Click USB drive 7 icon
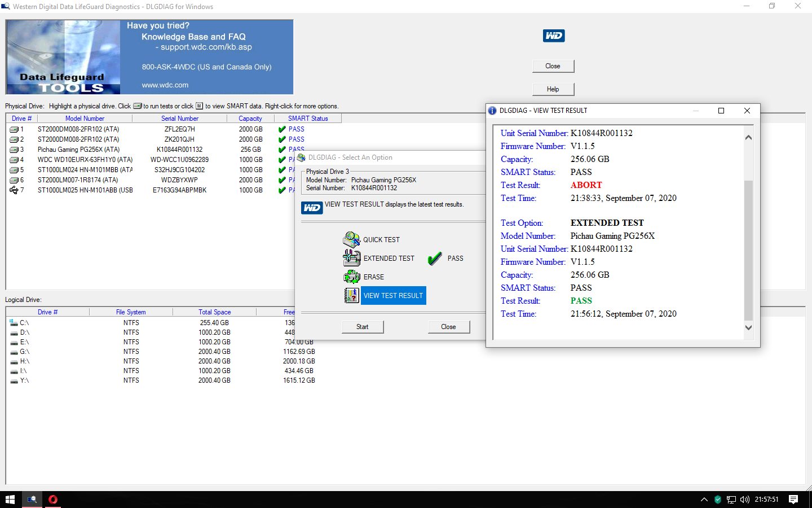This screenshot has width=812, height=508. [x=14, y=190]
